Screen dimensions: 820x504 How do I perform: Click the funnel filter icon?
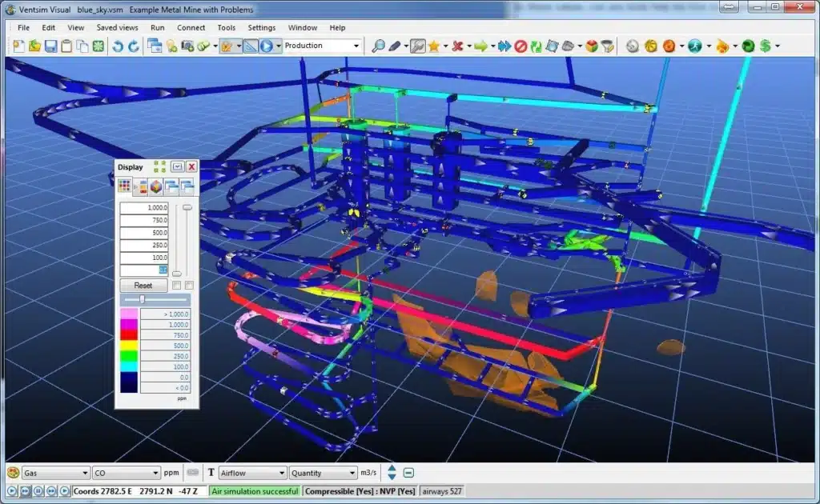608,46
